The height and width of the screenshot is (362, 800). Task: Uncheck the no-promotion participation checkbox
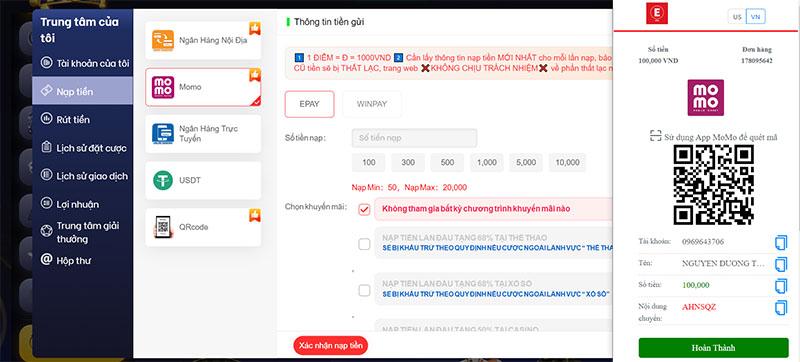(364, 209)
